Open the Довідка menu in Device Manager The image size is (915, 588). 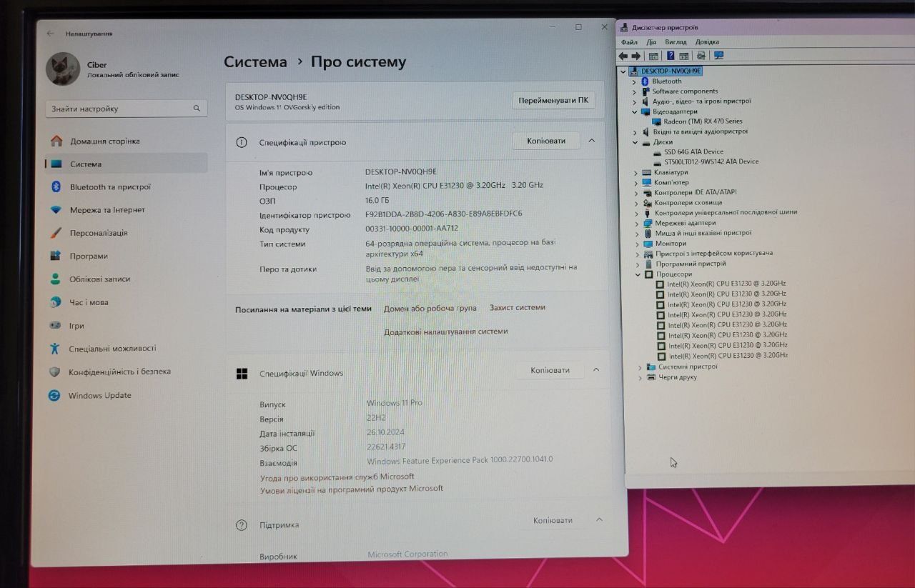708,42
